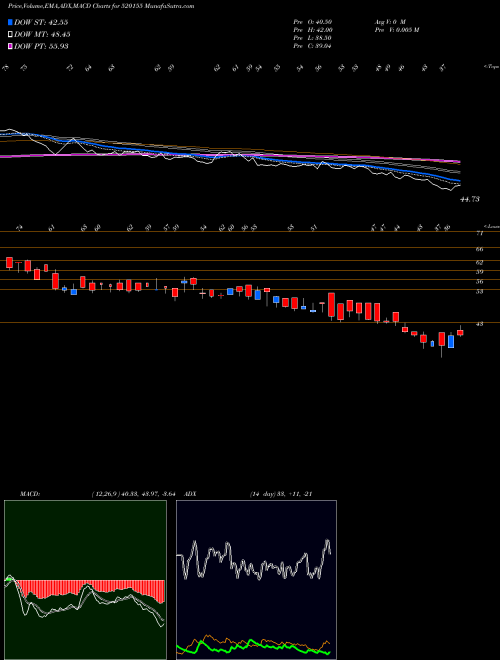Click the Pre H: 42.00 value

click(313, 30)
